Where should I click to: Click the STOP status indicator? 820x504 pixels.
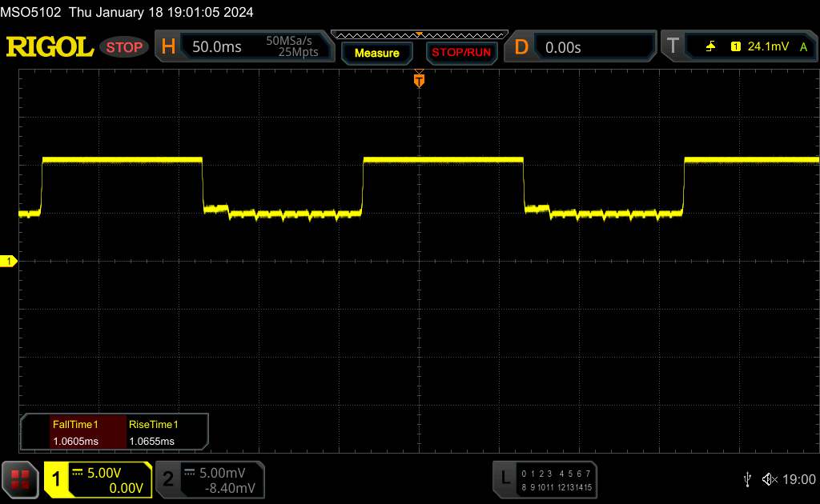124,47
